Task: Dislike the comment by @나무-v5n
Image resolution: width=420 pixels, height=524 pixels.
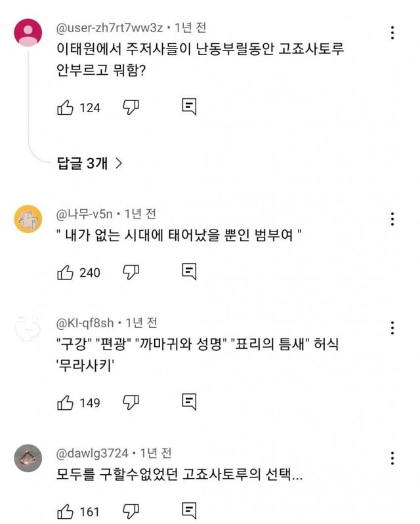Action: [131, 272]
